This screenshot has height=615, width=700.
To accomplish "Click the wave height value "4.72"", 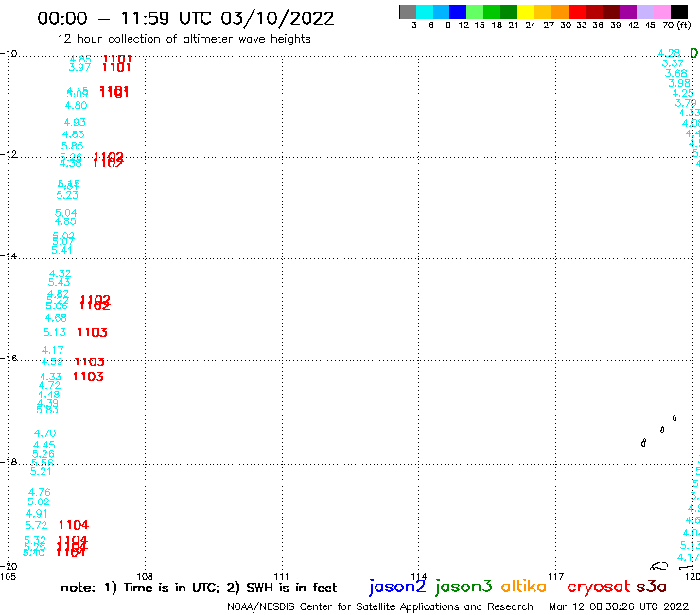I will point(49,385).
